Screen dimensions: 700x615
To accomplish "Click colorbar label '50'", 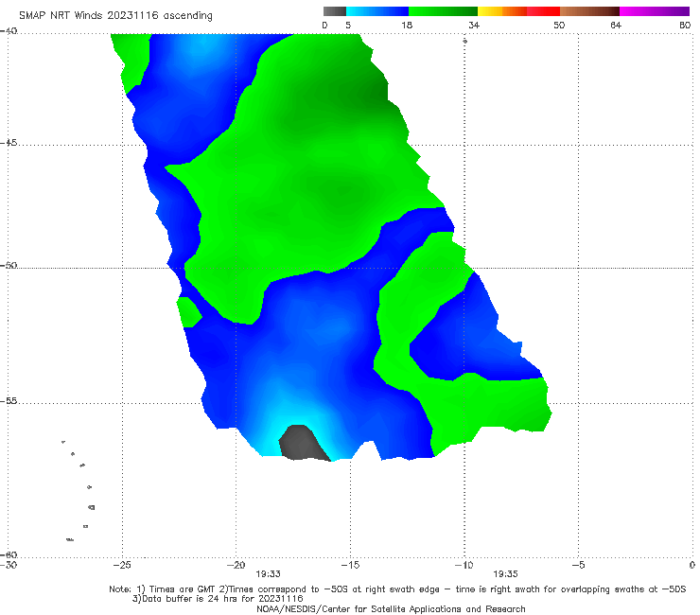I will click(559, 26).
